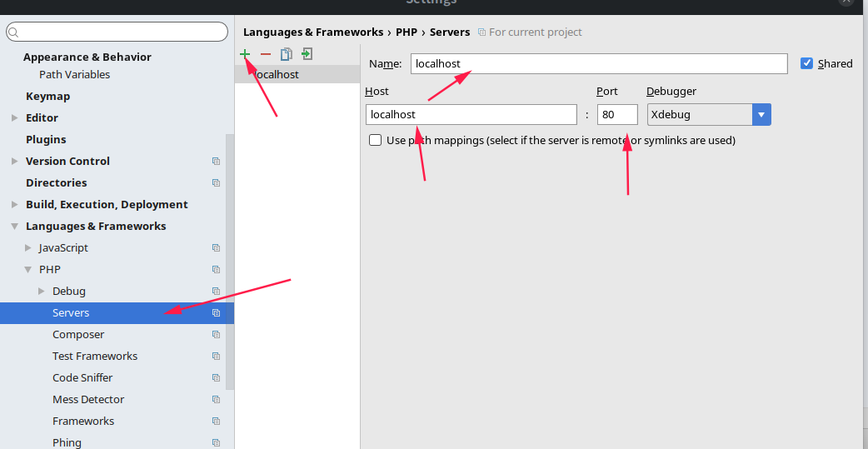Viewport: 868px width, 449px height.
Task: Click project-level icon beside Directories
Action: click(x=216, y=183)
